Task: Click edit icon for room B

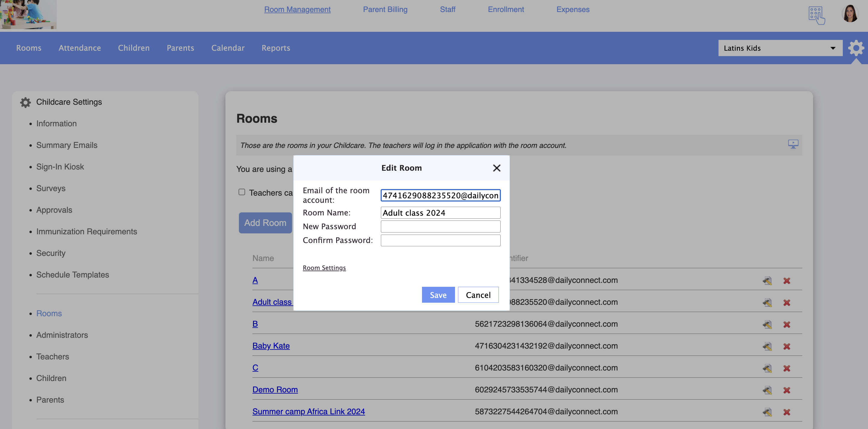Action: tap(767, 324)
